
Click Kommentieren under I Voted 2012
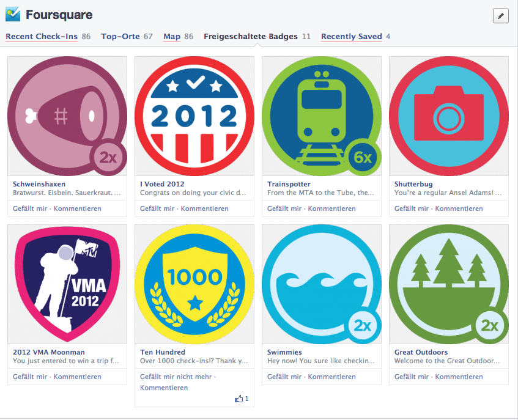click(x=204, y=208)
